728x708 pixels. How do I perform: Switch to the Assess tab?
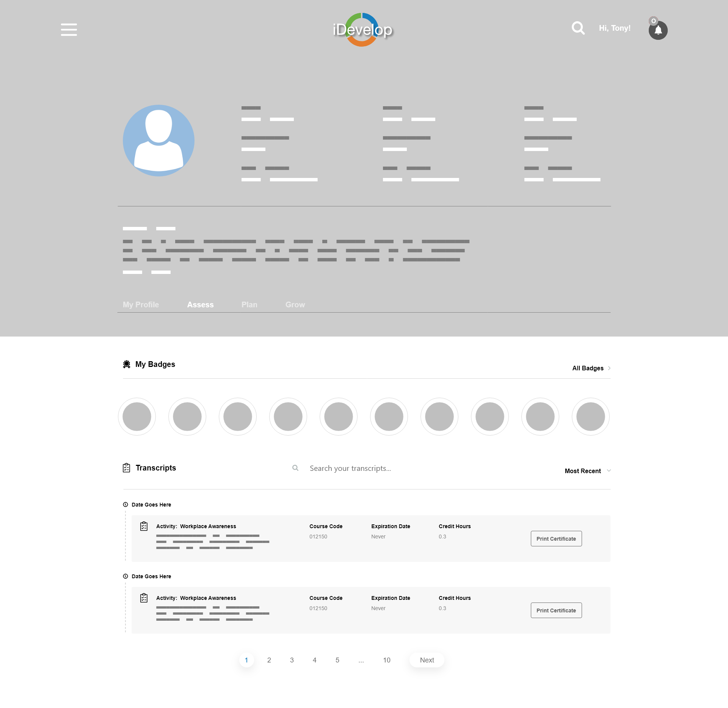[200, 305]
